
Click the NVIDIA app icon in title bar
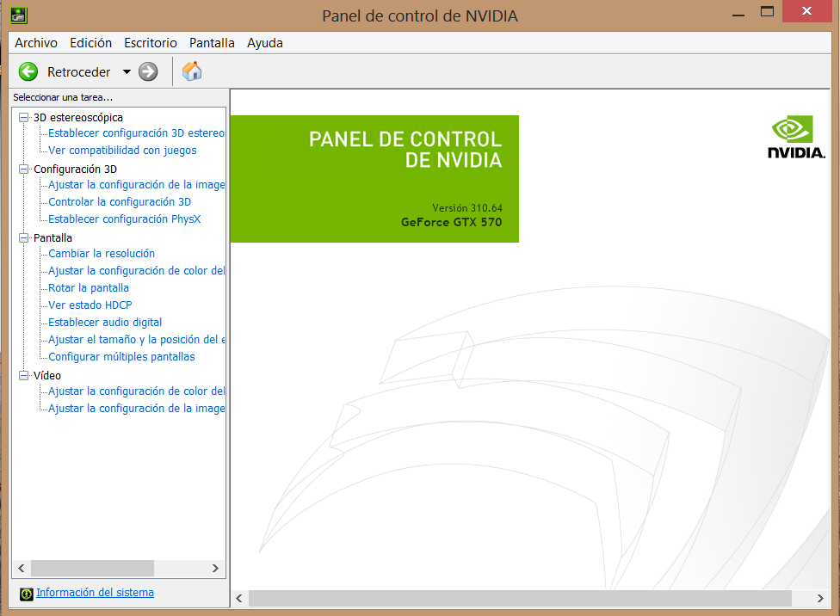pyautogui.click(x=19, y=15)
